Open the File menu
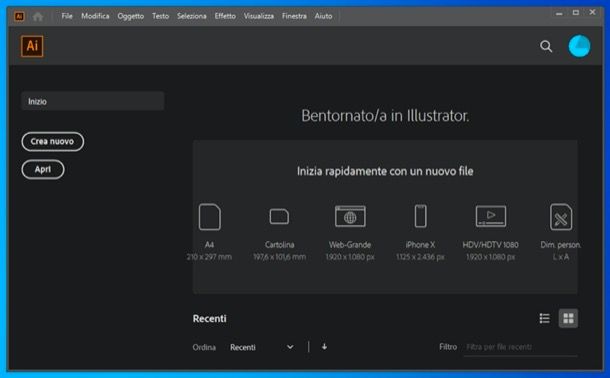The image size is (610, 378). [x=67, y=16]
